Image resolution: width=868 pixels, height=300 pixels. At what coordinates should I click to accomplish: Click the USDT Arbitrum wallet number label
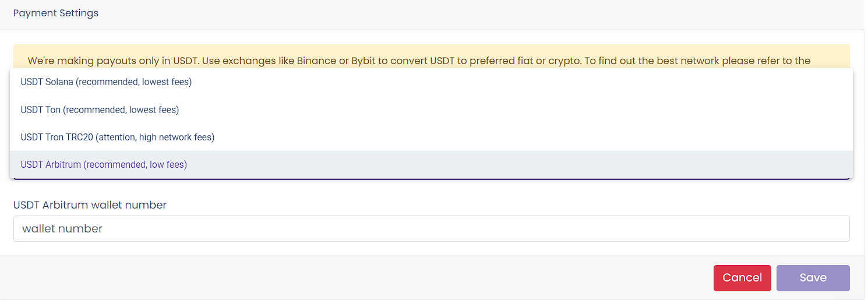[90, 205]
